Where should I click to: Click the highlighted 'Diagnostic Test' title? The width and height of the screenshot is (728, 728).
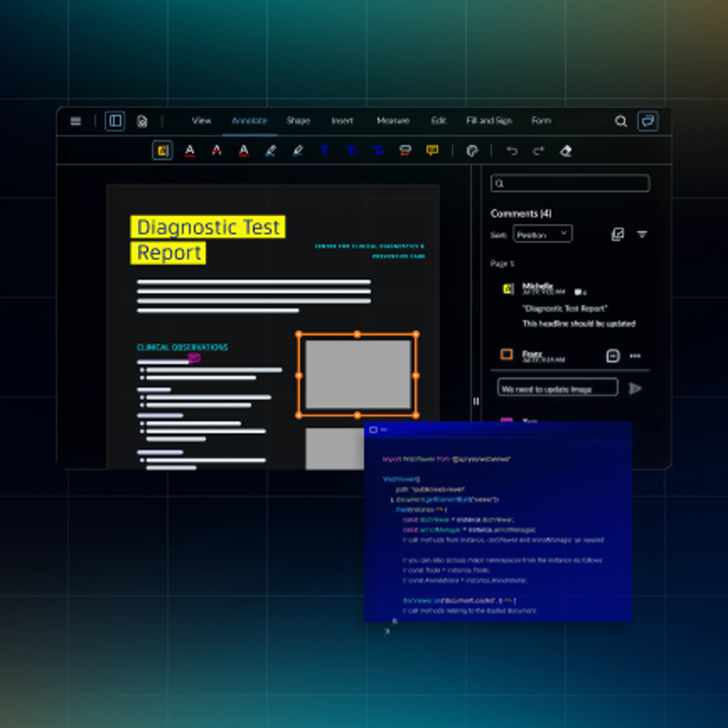(208, 227)
